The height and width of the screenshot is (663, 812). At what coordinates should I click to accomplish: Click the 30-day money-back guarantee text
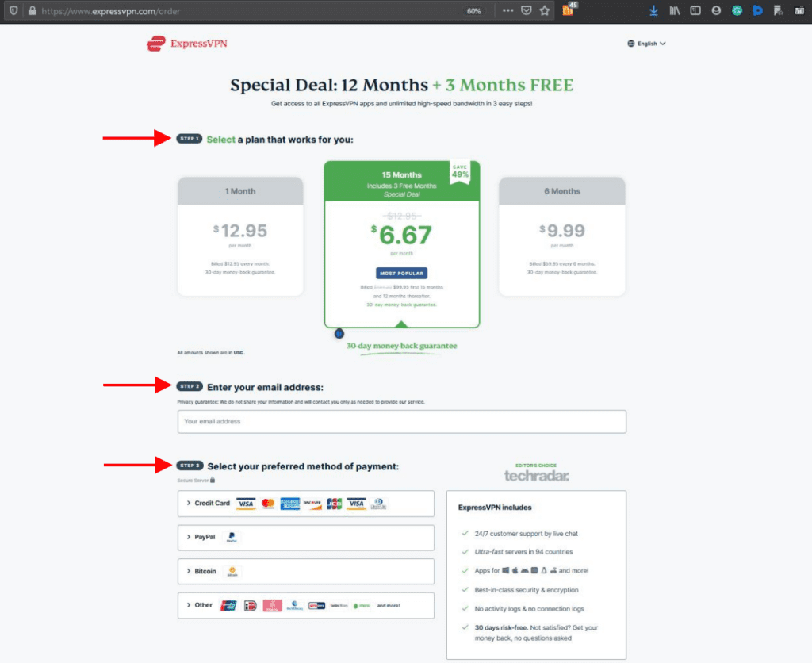pos(401,346)
